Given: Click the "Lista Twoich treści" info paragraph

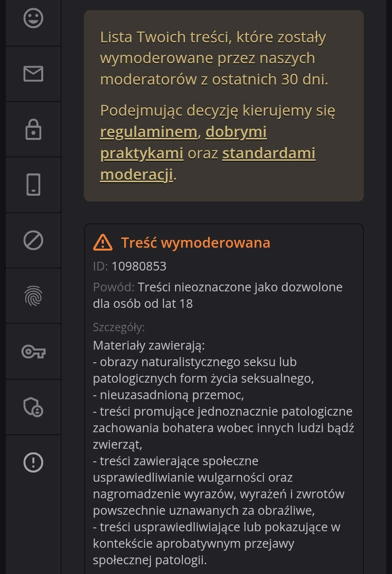Looking at the screenshot, I should point(213,58).
